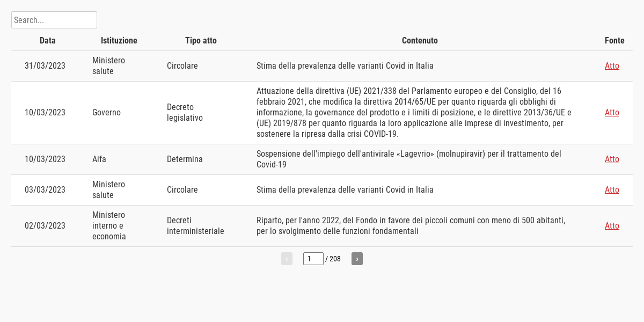
Task: Click the Fonte column header
Action: coord(614,41)
